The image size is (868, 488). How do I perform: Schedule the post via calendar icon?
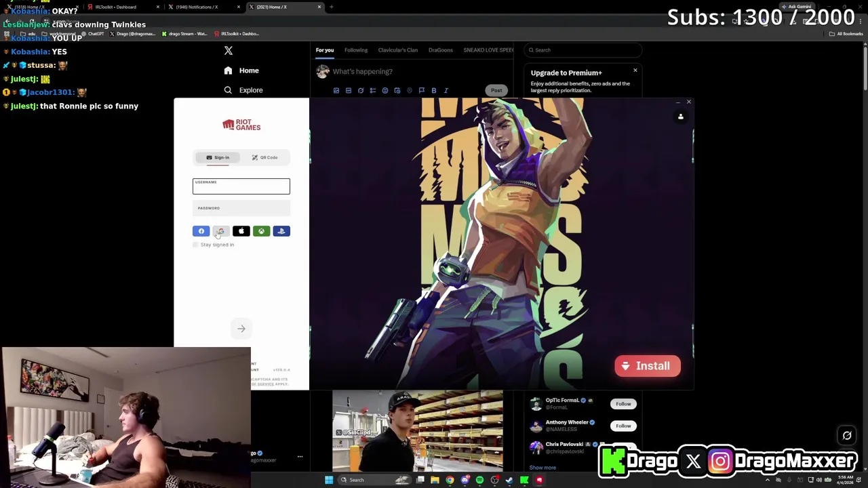click(x=397, y=91)
